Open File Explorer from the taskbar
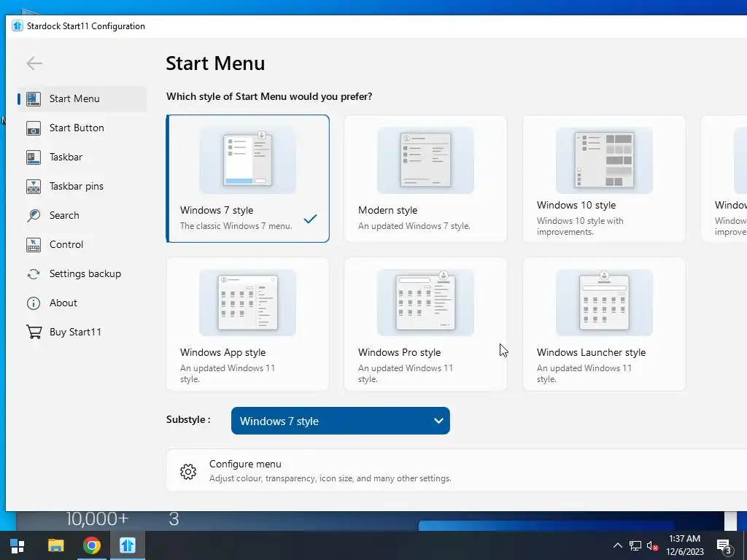The image size is (747, 560). 55,545
